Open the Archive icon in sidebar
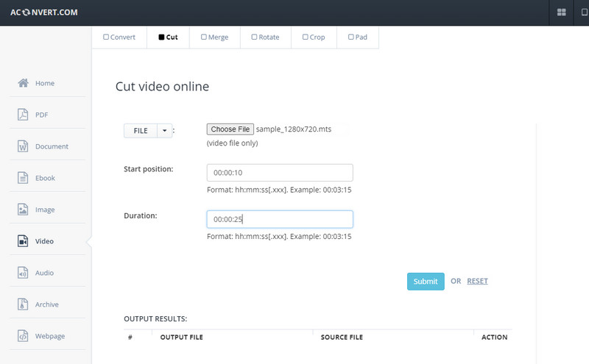The width and height of the screenshot is (589, 364). (23, 304)
